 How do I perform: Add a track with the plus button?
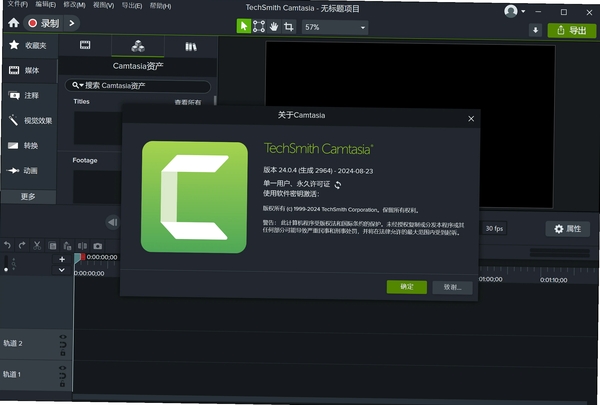click(62, 260)
